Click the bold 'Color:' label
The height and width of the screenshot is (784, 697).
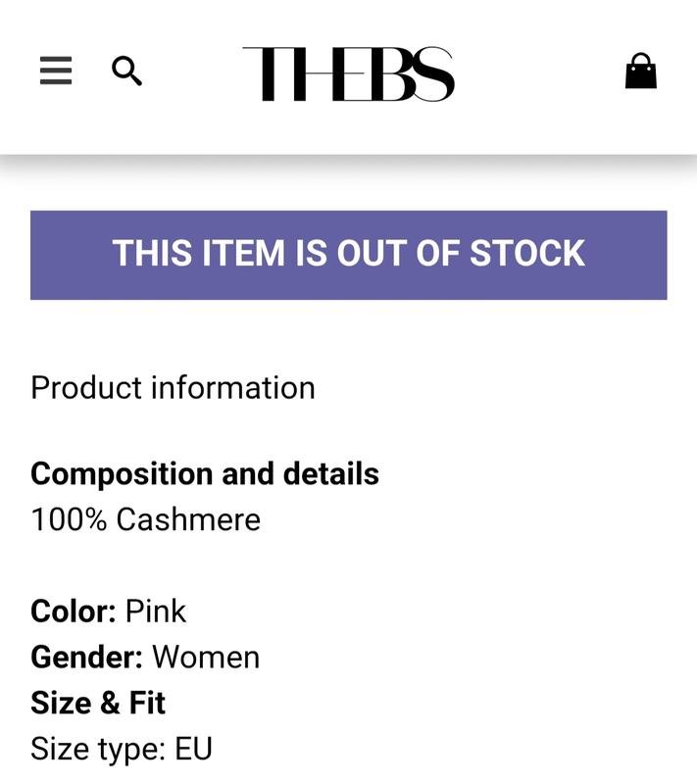pyautogui.click(x=74, y=612)
